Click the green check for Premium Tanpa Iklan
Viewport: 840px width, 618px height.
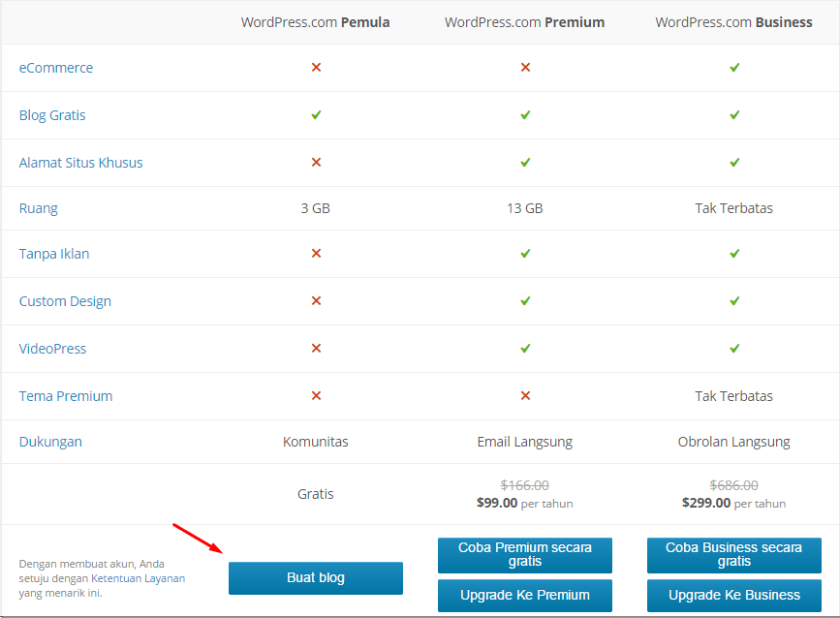pyautogui.click(x=525, y=254)
